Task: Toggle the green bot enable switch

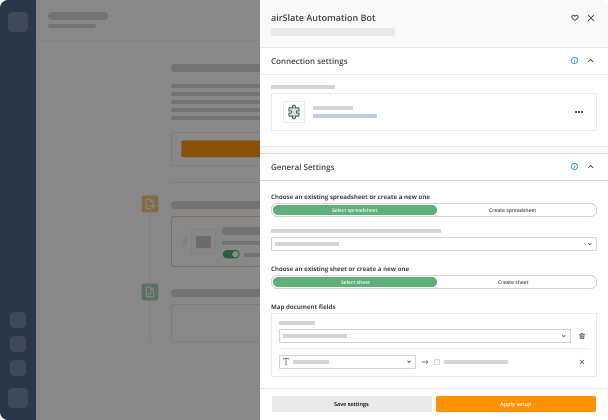Action: (231, 254)
